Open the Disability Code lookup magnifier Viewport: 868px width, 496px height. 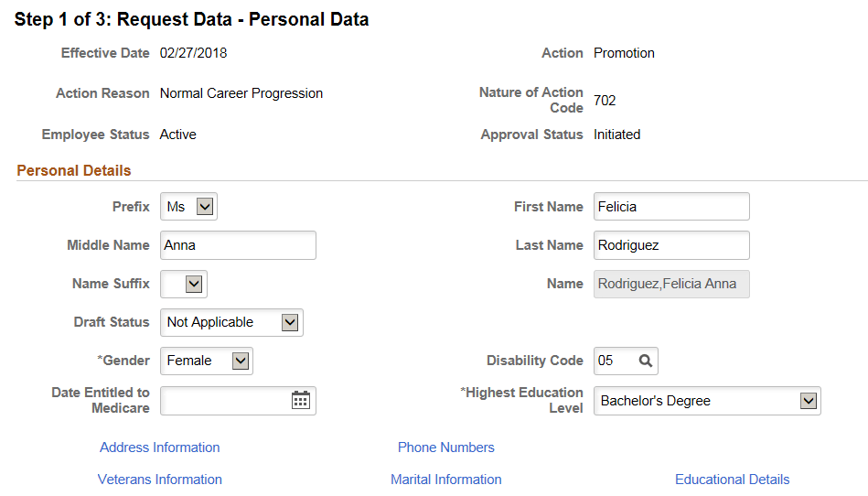click(x=645, y=361)
